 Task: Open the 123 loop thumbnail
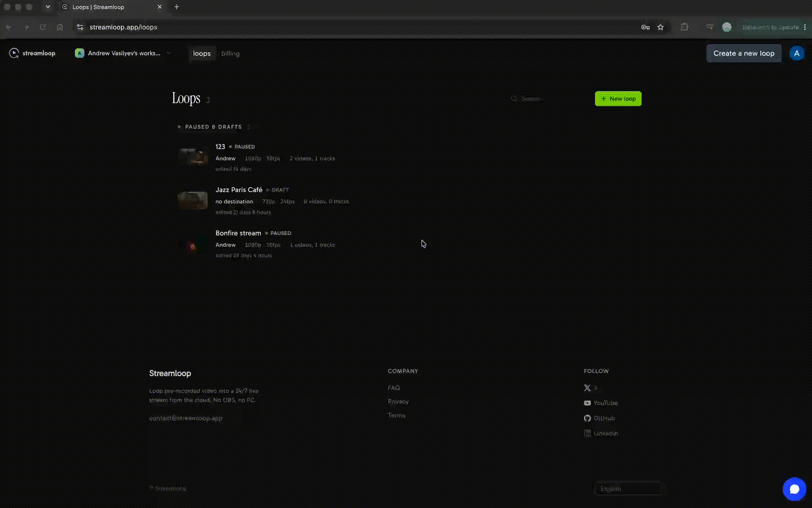click(192, 156)
